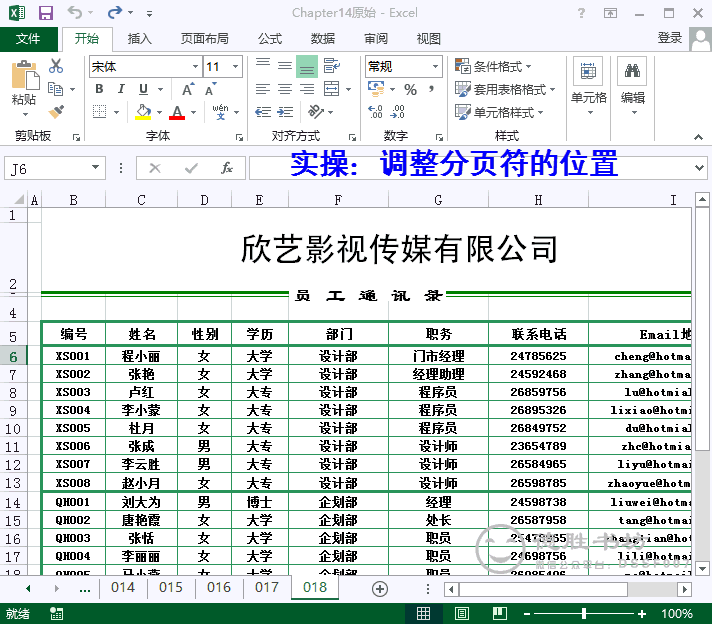Switch to the Data (数据) tab
The width and height of the screenshot is (712, 624).
coord(323,39)
